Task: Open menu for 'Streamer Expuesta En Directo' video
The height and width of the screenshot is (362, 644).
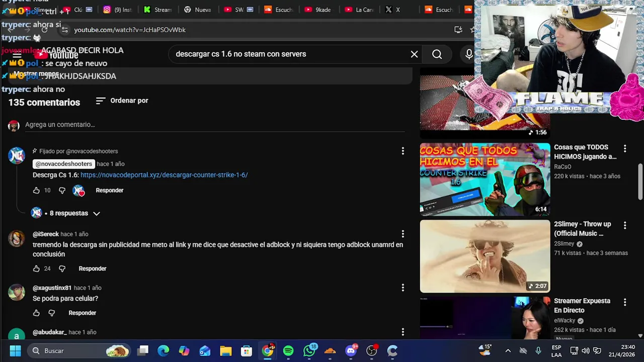Action: point(625,303)
